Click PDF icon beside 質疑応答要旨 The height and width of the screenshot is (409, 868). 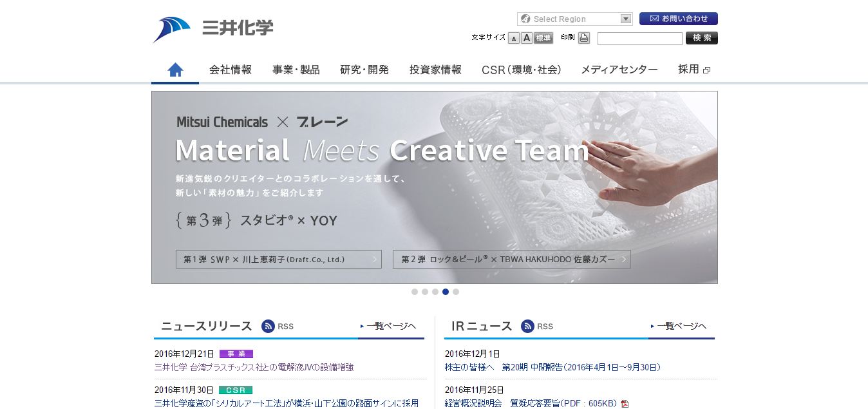tap(625, 404)
